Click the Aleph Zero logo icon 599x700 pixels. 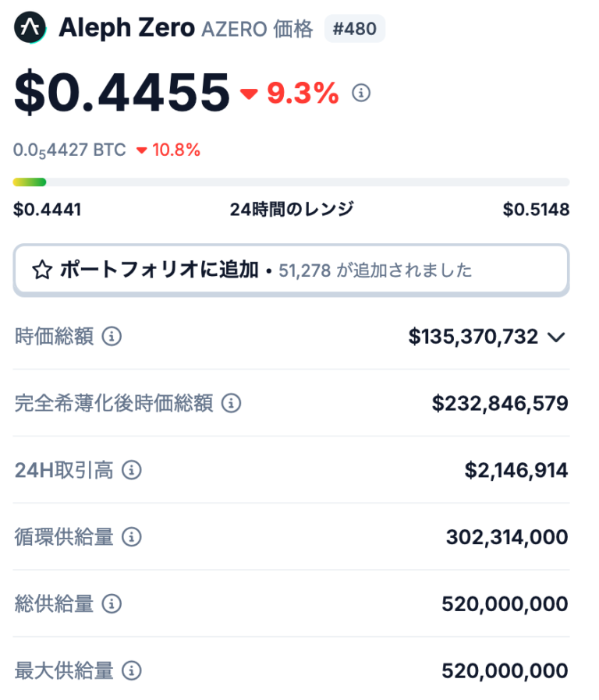click(28, 27)
